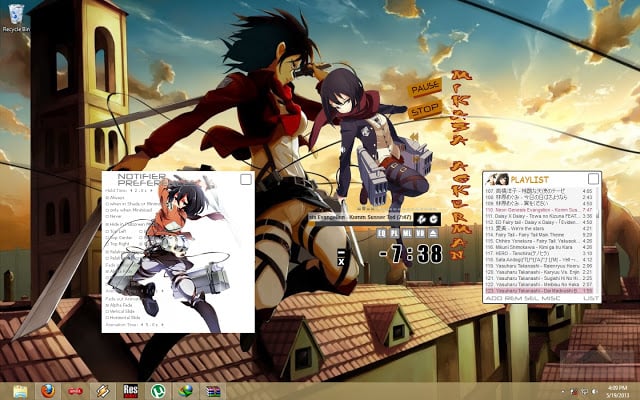Image resolution: width=640 pixels, height=400 pixels.
Task: Select 'only when Minimised' option
Action: (x=129, y=210)
